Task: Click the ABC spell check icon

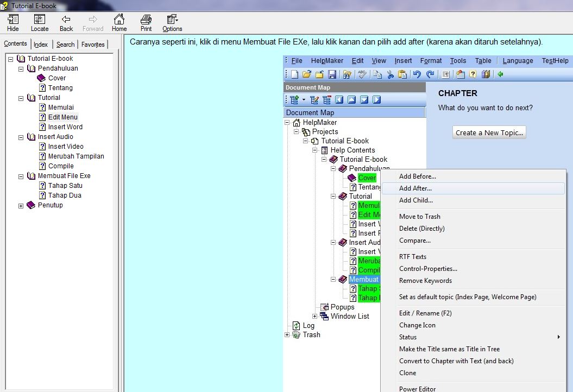Action: pos(362,74)
